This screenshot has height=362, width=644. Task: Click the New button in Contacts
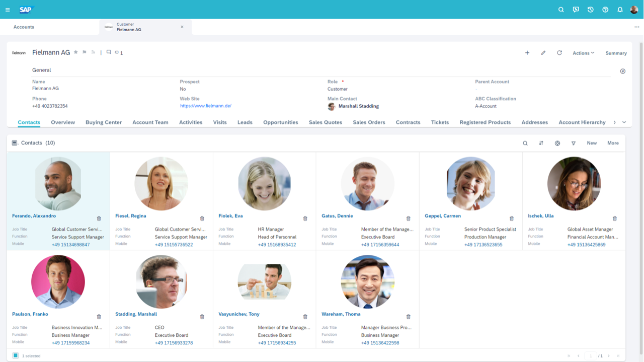(x=592, y=143)
